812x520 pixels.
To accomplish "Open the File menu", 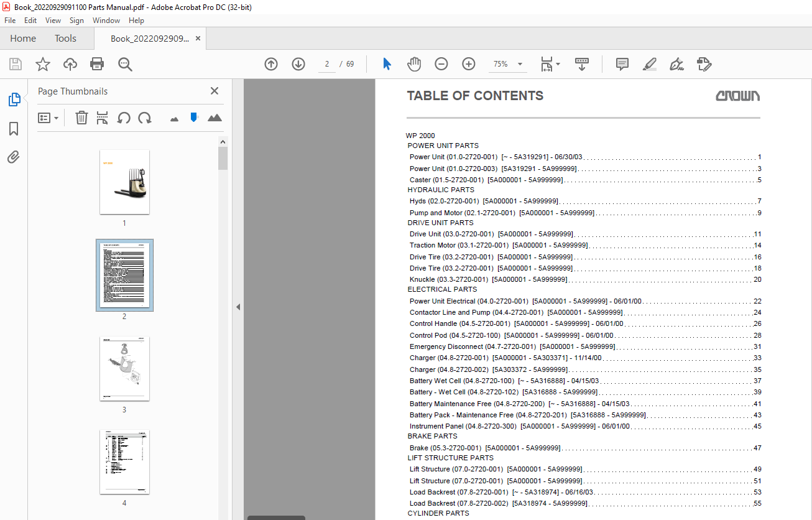I will coord(10,21).
